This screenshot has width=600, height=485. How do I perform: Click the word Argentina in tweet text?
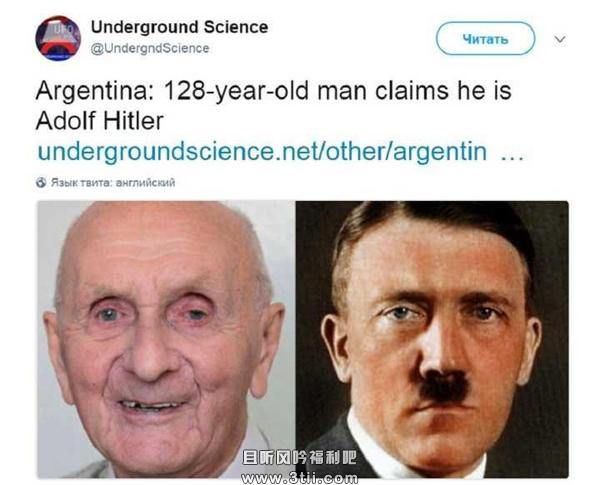[94, 91]
